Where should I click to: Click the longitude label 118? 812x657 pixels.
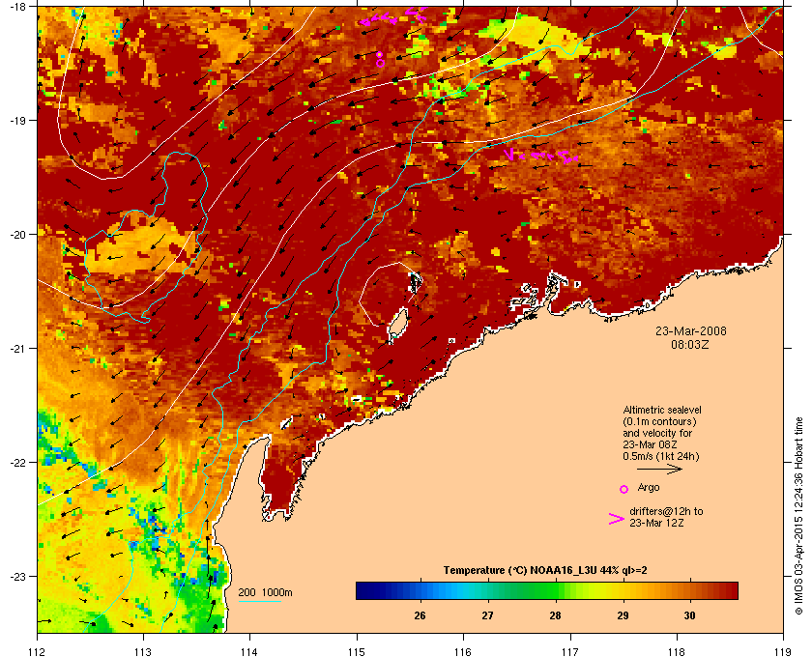[677, 651]
